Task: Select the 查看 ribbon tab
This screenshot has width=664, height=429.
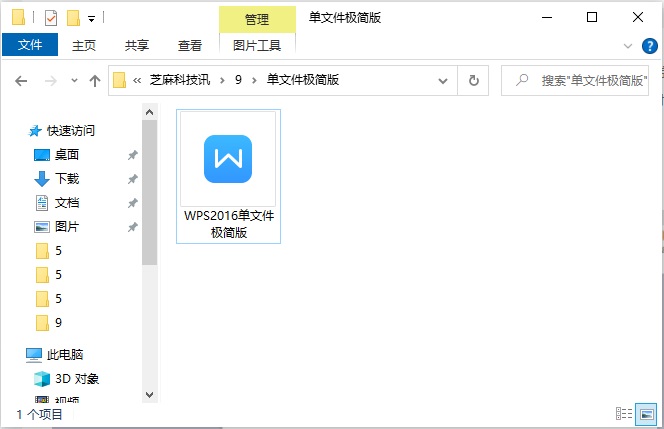Action: [190, 45]
